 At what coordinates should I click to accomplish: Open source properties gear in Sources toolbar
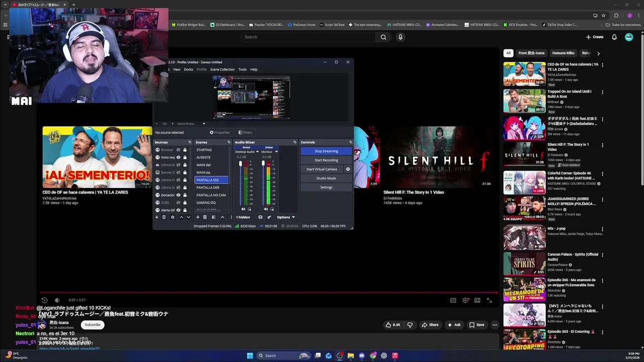point(173,217)
